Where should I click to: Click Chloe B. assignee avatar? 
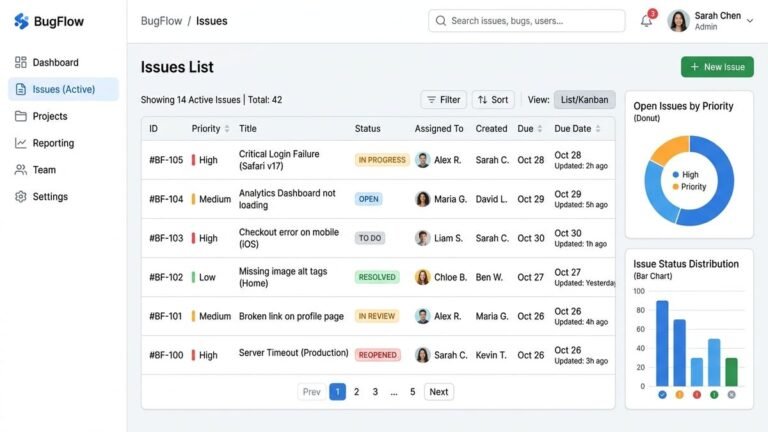(422, 277)
